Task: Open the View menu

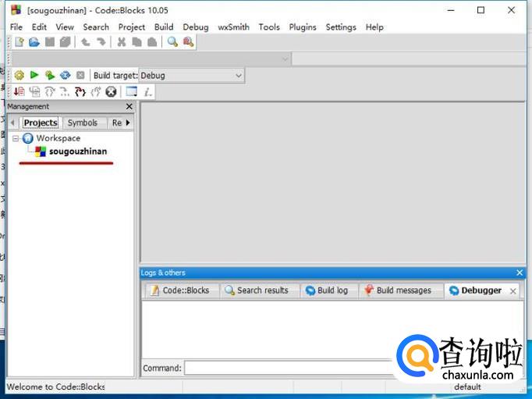Action: click(x=65, y=27)
